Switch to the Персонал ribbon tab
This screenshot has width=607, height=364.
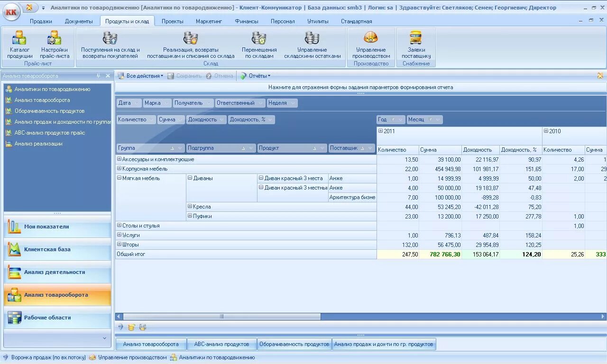pyautogui.click(x=283, y=21)
